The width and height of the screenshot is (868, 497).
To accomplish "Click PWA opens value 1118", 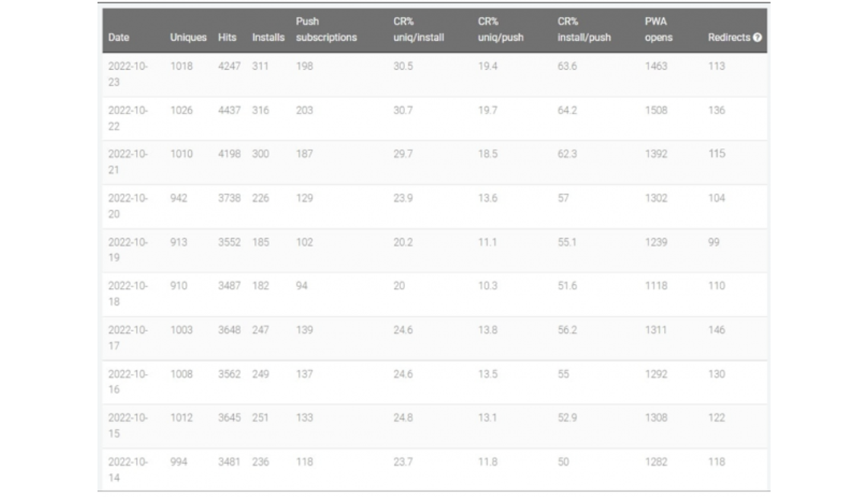I will 656,285.
